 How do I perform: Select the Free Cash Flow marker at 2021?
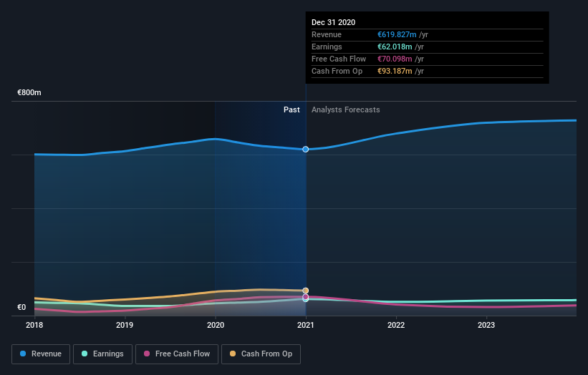point(306,297)
